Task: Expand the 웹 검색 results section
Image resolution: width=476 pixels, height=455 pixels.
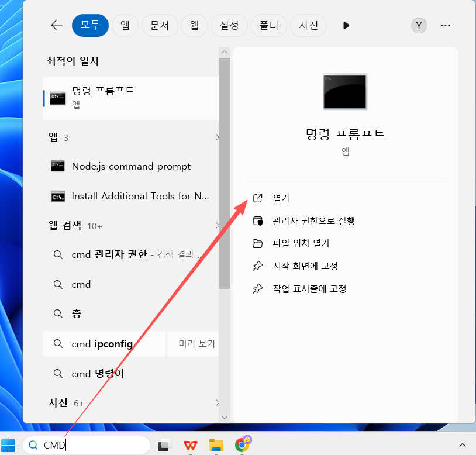Action: tap(217, 225)
